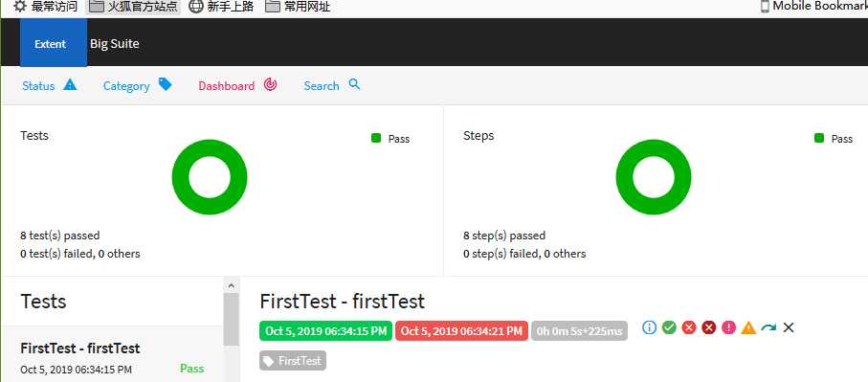Click the orange warning triangle filter icon
Viewport: 868px width, 382px height.
pyautogui.click(x=748, y=327)
